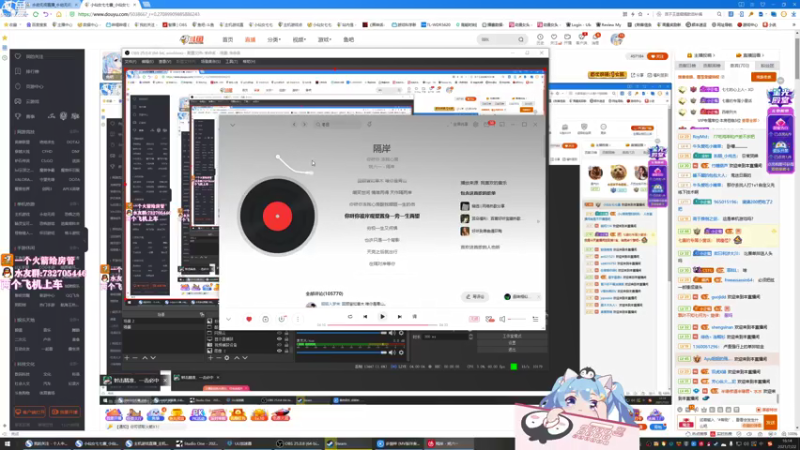Click the remove scene minus button in OBS
The image size is (800, 450).
[x=135, y=358]
